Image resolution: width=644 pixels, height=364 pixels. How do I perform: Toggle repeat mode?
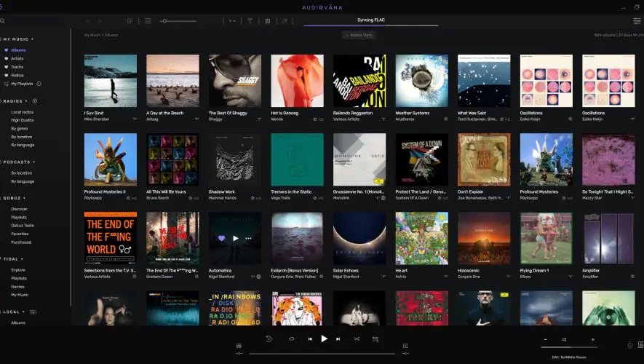[x=292, y=339]
